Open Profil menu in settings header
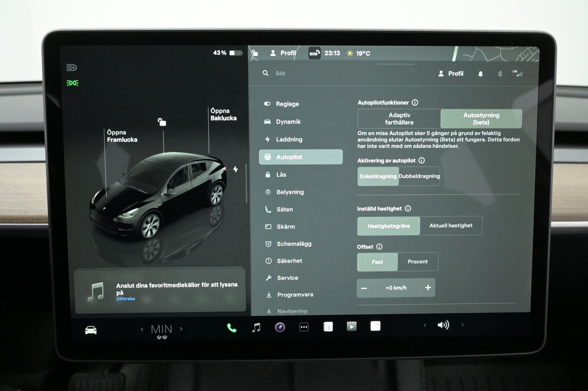The height and width of the screenshot is (391, 588). tap(451, 74)
